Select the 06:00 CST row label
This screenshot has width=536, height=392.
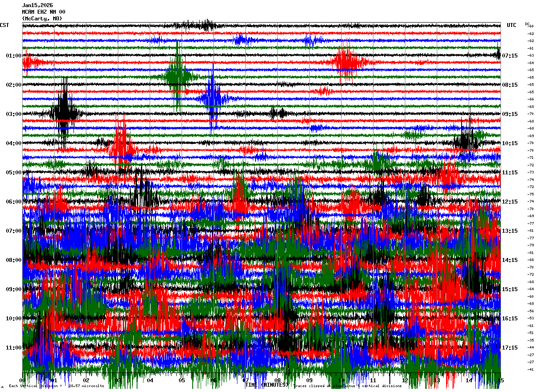tap(14, 202)
